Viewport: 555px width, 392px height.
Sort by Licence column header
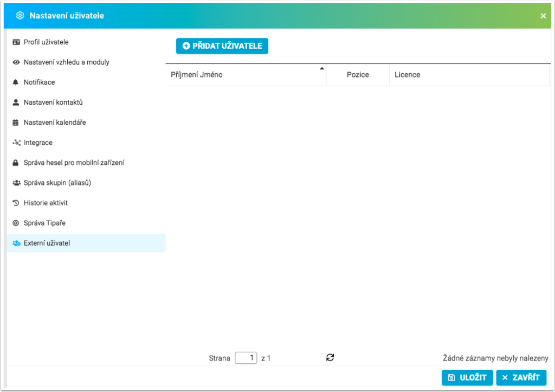point(469,75)
